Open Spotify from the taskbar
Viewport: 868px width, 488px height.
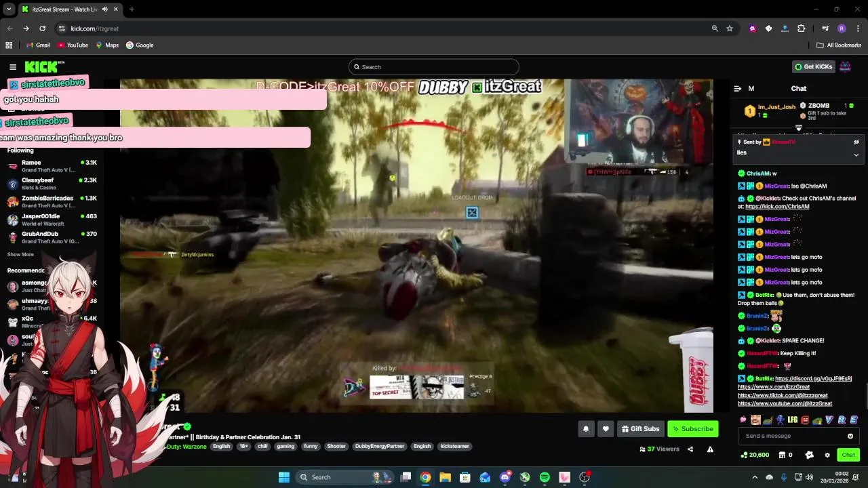pos(545,477)
